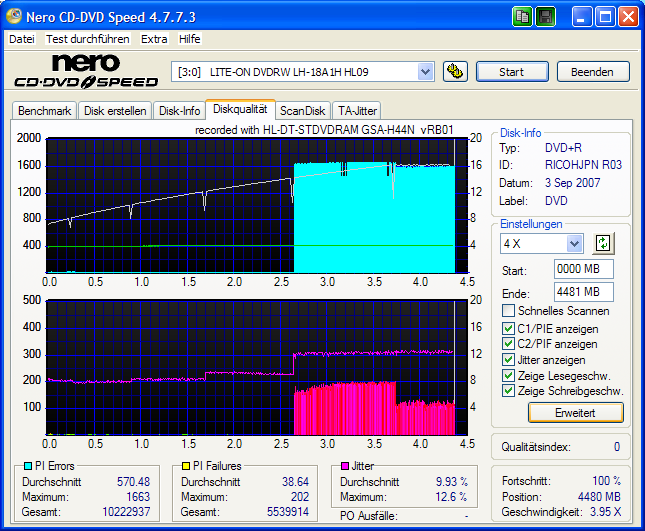Click the title bar application icon
The height and width of the screenshot is (531, 645).
tap(14, 17)
